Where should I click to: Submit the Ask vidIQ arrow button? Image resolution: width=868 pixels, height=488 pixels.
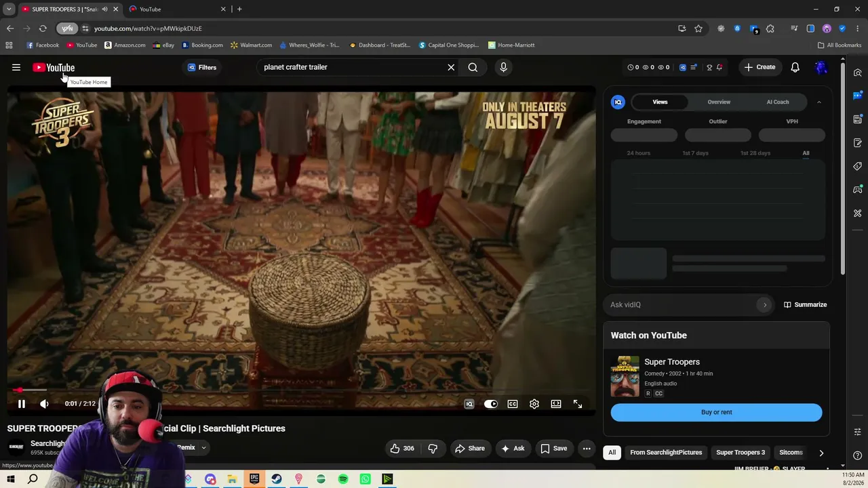pos(765,305)
